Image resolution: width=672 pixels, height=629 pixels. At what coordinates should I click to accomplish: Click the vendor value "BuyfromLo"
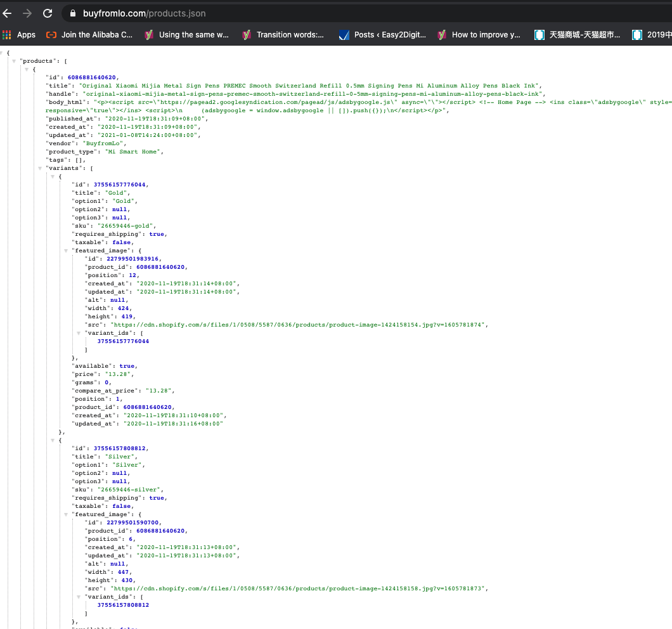point(101,144)
